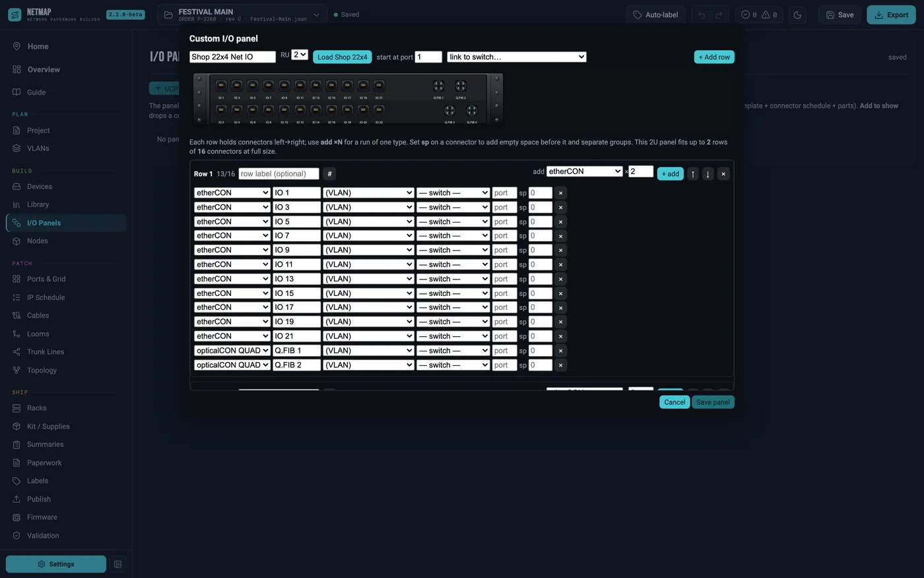Click the Undo arrow icon
Image resolution: width=924 pixels, height=578 pixels.
click(x=702, y=15)
